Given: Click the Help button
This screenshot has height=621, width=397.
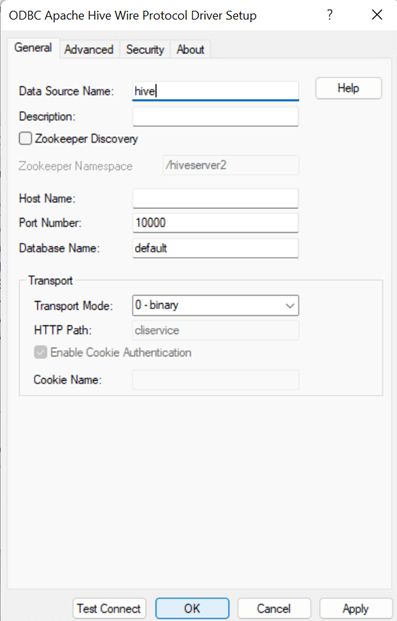Looking at the screenshot, I should pyautogui.click(x=348, y=88).
